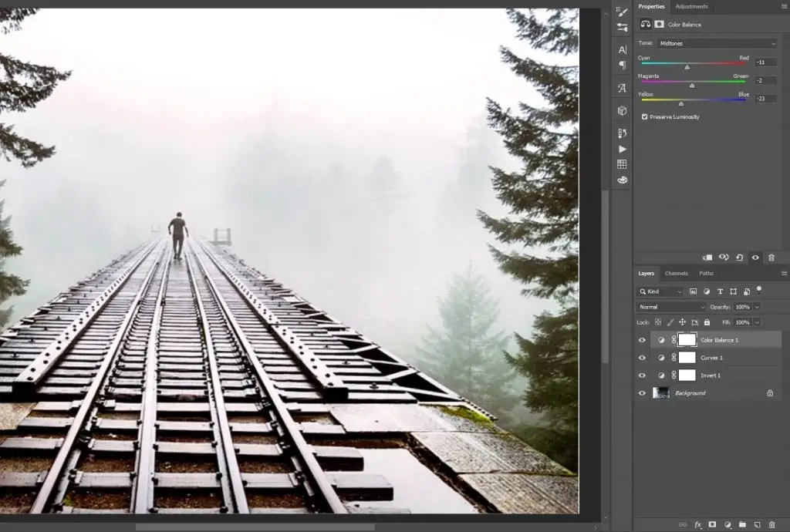Open the Tone Midtones dropdown
The image size is (790, 532).
coord(717,43)
